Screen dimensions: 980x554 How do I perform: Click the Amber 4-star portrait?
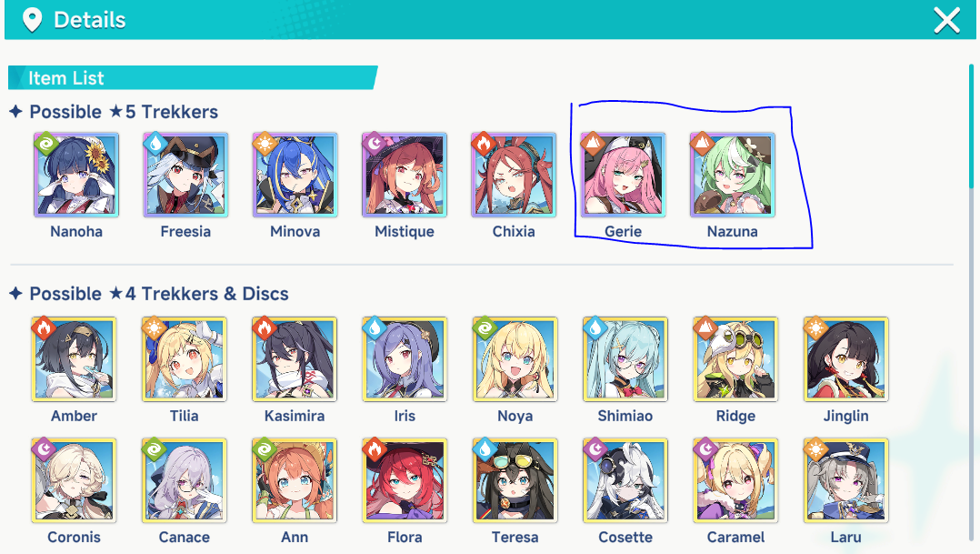tap(74, 359)
